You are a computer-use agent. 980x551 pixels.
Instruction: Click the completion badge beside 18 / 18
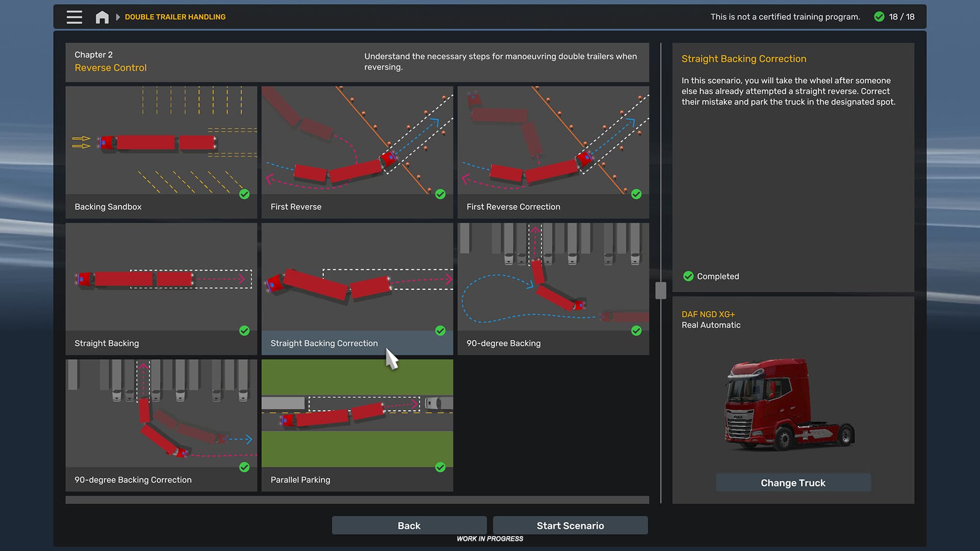(879, 17)
